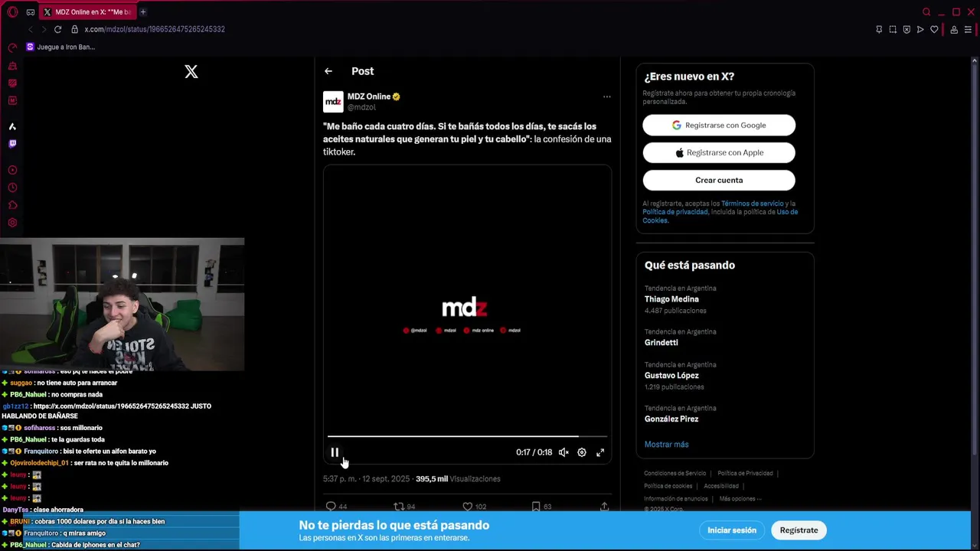The height and width of the screenshot is (551, 980).
Task: Open sidebar Settings gear icon
Action: pos(12,223)
